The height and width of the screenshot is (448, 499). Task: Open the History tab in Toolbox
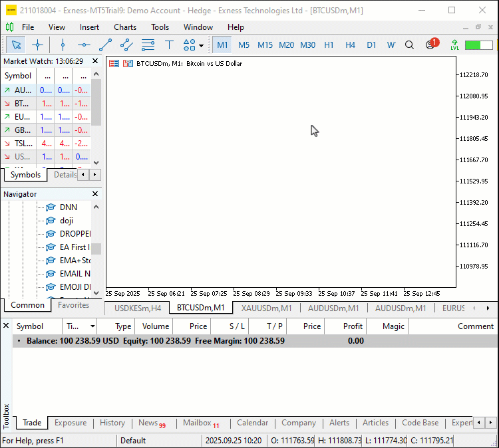click(112, 423)
